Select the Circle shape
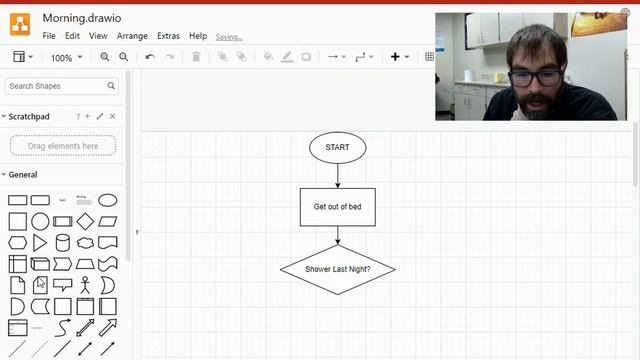 (40, 222)
